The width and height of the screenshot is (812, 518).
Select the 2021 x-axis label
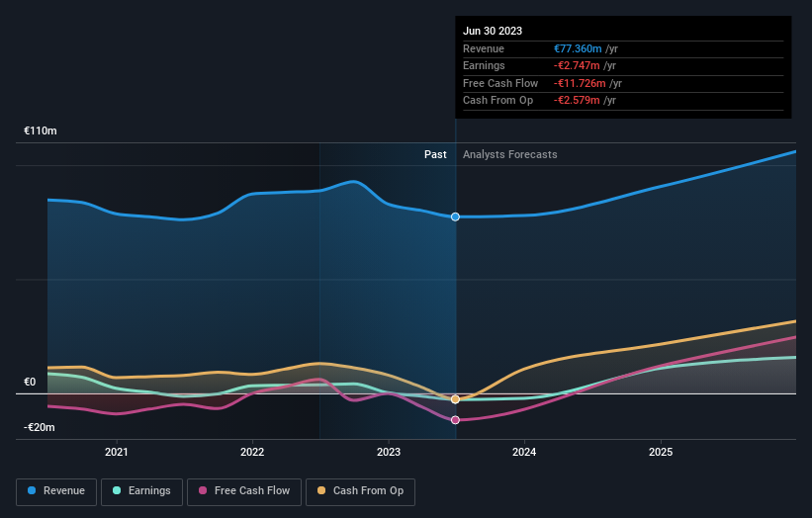(x=117, y=452)
